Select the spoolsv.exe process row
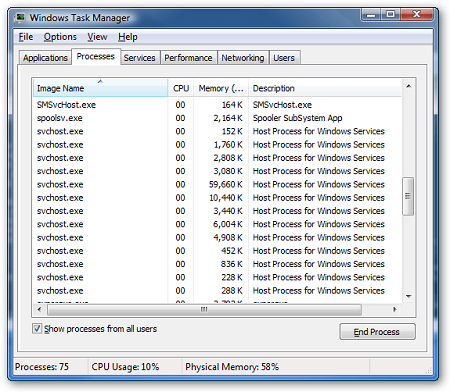The image size is (450, 392). pyautogui.click(x=217, y=118)
